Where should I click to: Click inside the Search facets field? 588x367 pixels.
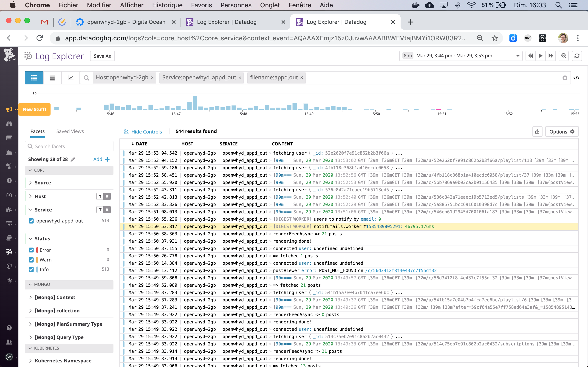point(69,146)
